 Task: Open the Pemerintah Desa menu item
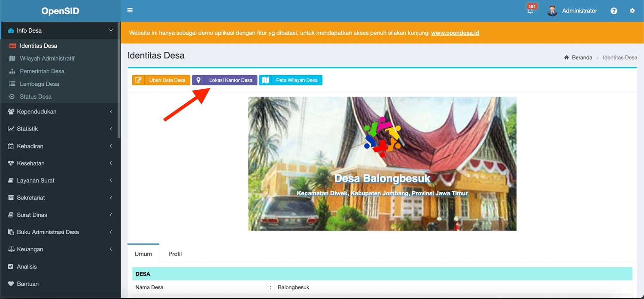42,71
